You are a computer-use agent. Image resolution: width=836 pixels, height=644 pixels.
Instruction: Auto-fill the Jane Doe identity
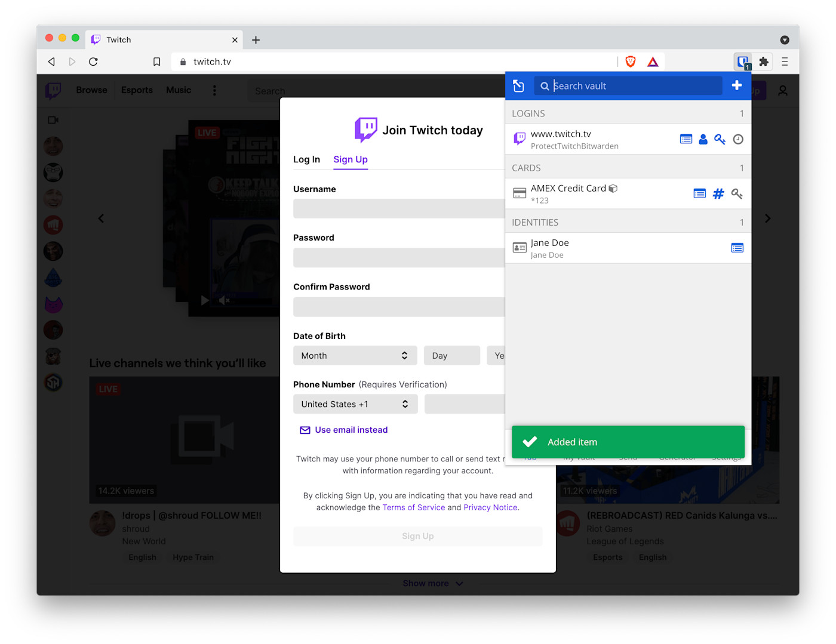click(737, 248)
